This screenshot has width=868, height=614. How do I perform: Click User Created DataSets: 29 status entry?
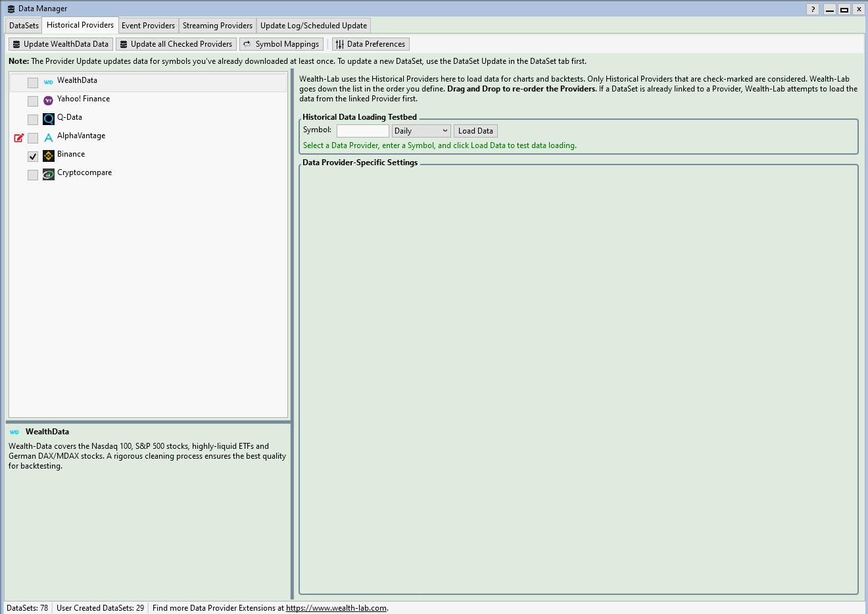pyautogui.click(x=100, y=608)
